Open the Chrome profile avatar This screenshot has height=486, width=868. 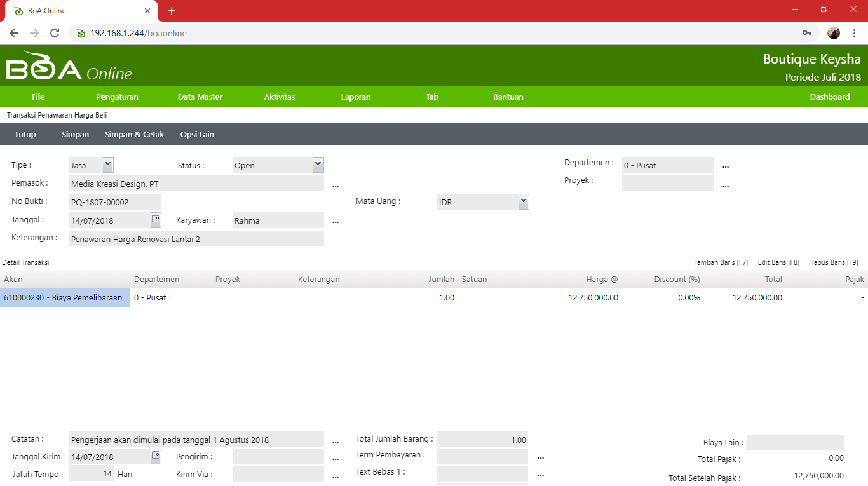(834, 33)
